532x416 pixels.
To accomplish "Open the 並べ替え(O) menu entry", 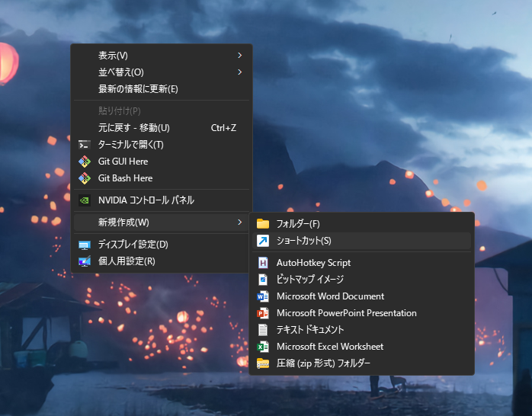I will pos(162,72).
